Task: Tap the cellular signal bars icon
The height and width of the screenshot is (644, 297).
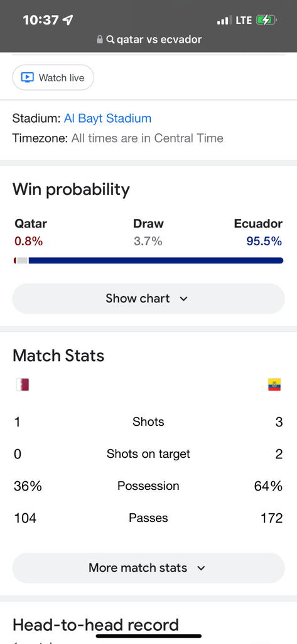Action: [224, 19]
